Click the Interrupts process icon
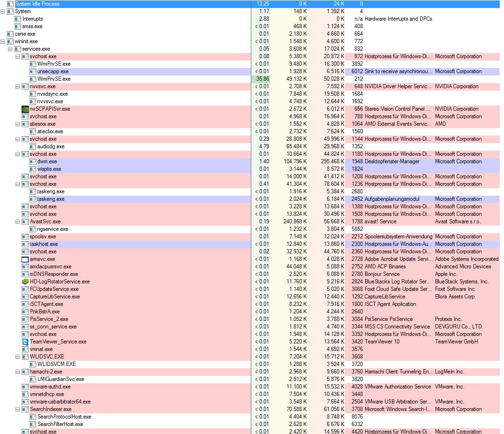This screenshot has height=434, width=504. 18,19
